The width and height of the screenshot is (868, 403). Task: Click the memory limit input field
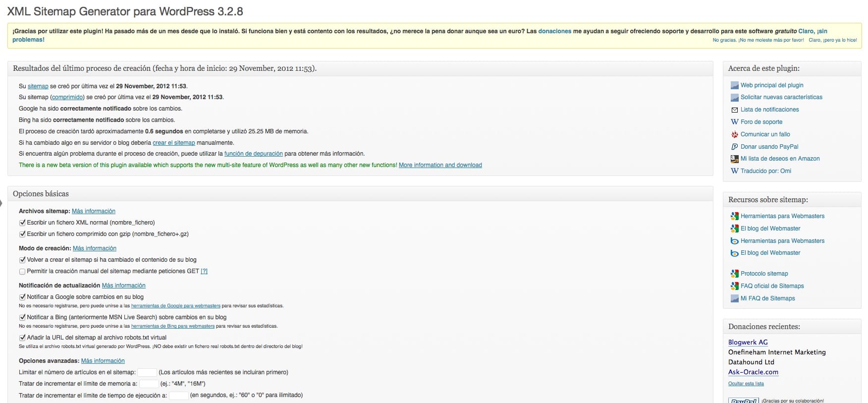(x=149, y=384)
